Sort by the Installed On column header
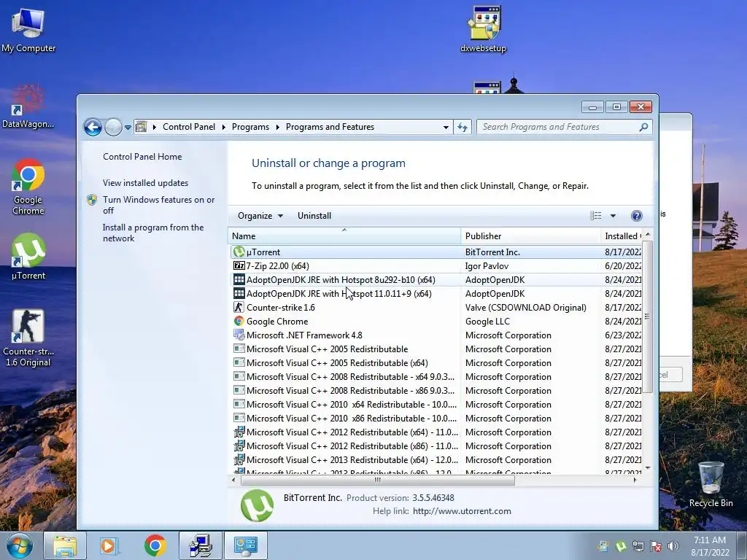Image resolution: width=747 pixels, height=560 pixels. coord(622,236)
